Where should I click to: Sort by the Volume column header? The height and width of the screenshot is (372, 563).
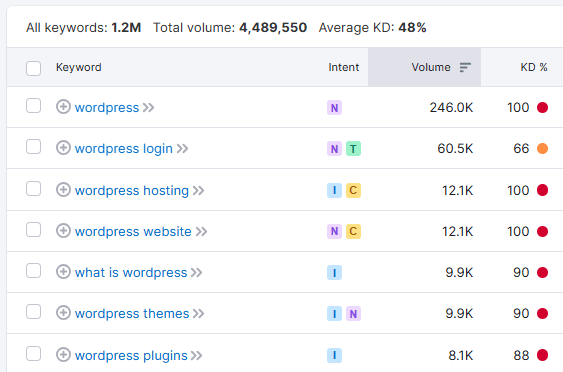[431, 67]
